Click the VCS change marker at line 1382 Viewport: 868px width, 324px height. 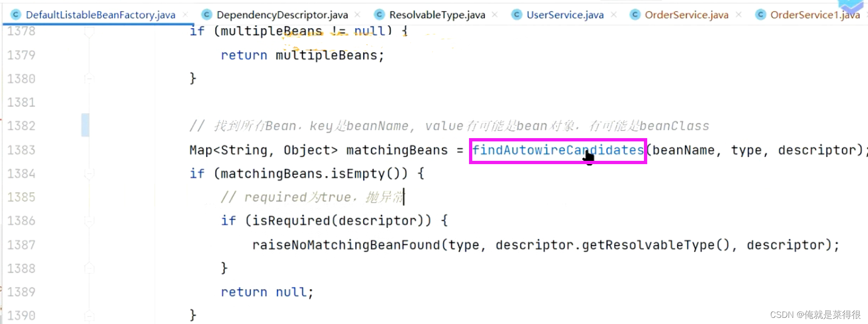[x=85, y=125]
